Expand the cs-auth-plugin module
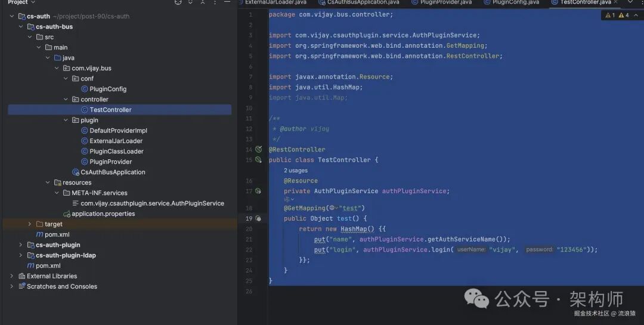The image size is (644, 325). click(x=20, y=245)
